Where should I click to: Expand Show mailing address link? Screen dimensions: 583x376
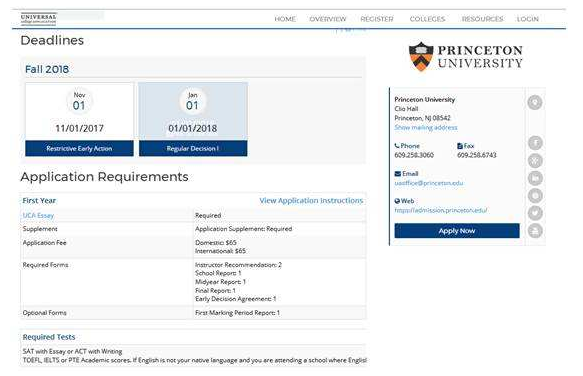[426, 127]
